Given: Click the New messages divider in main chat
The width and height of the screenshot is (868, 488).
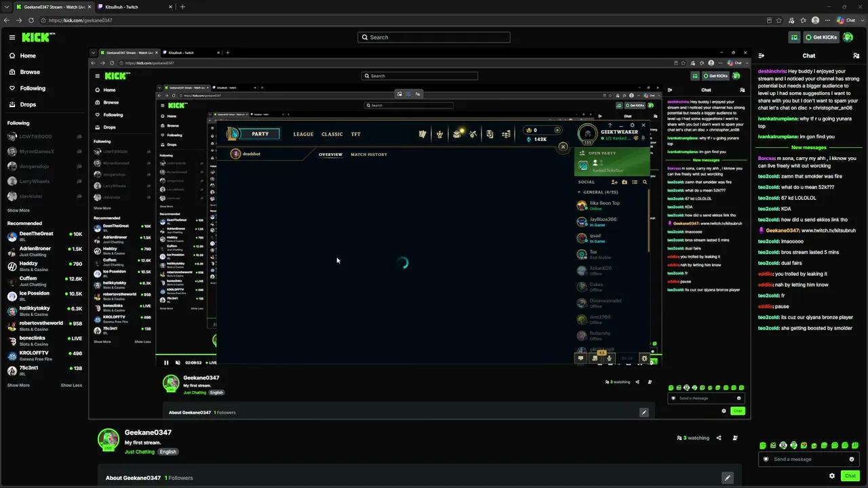Looking at the screenshot, I should click(809, 147).
